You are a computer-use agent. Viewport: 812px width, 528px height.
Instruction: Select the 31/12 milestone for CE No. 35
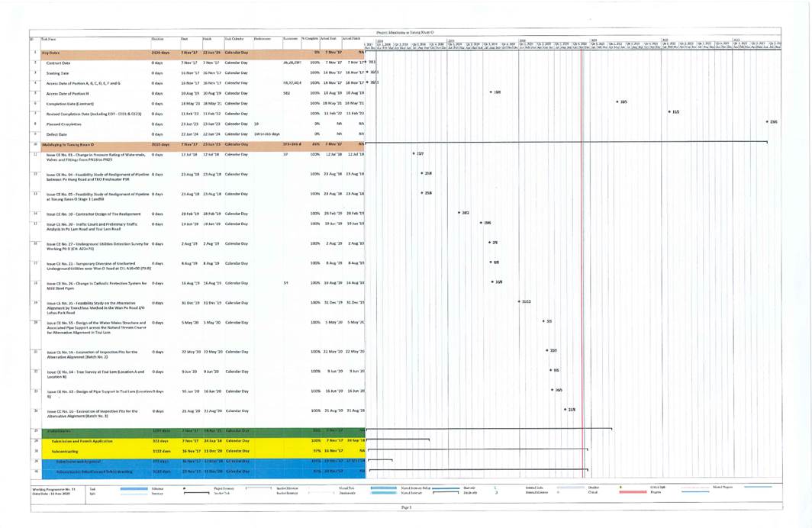pyautogui.click(x=519, y=302)
